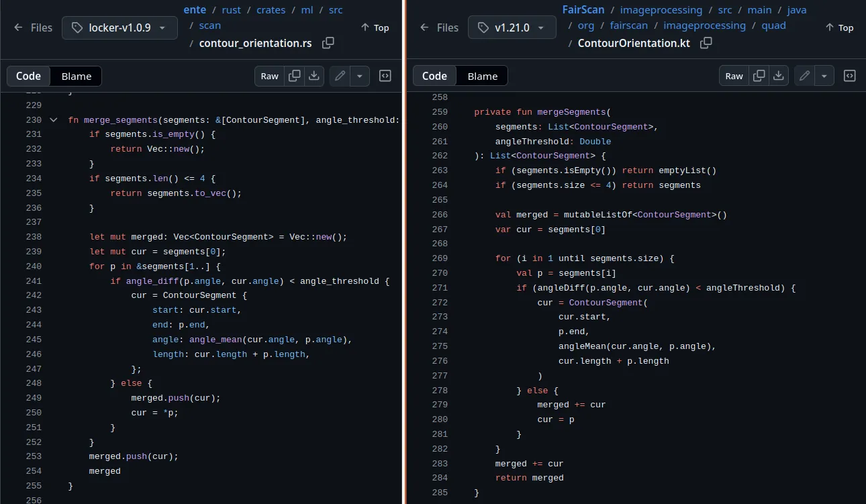
Task: Copy raw file contents in right pane
Action: pos(759,76)
